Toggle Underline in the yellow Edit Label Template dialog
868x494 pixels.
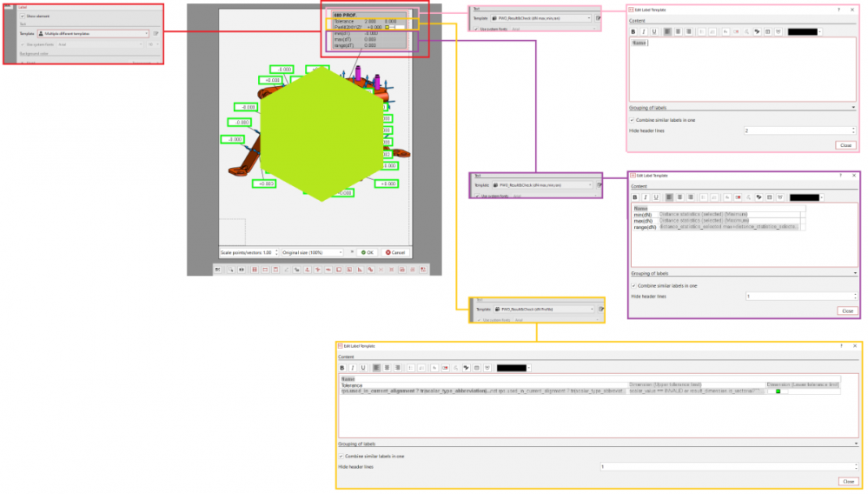362,368
